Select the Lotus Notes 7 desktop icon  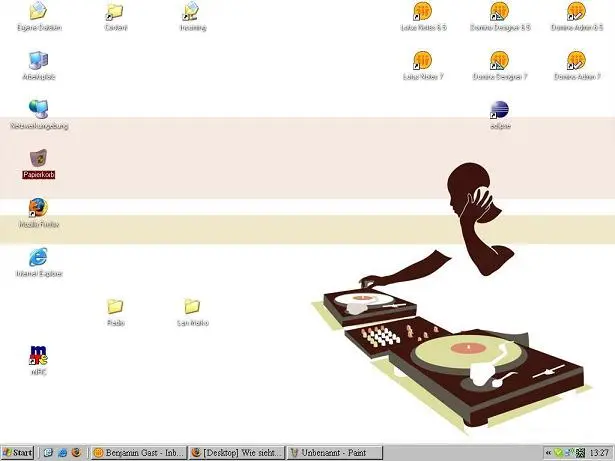point(424,61)
